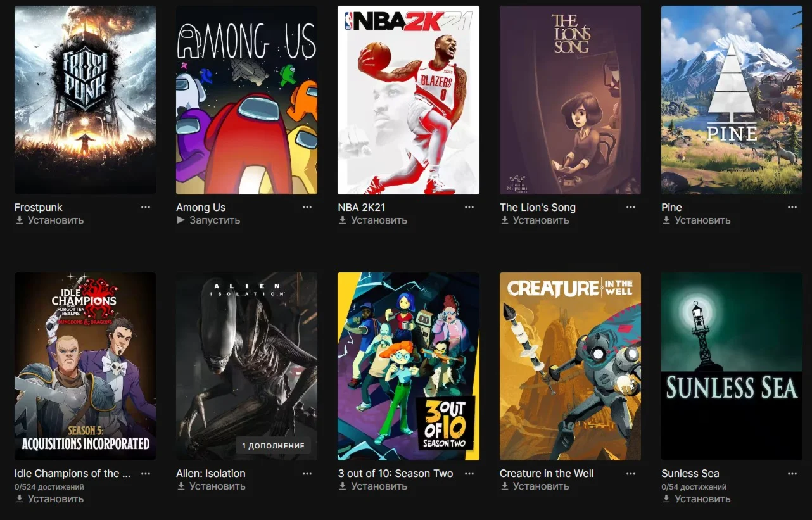Click Установить under Sunless Sea
This screenshot has height=520, width=812.
click(x=702, y=499)
